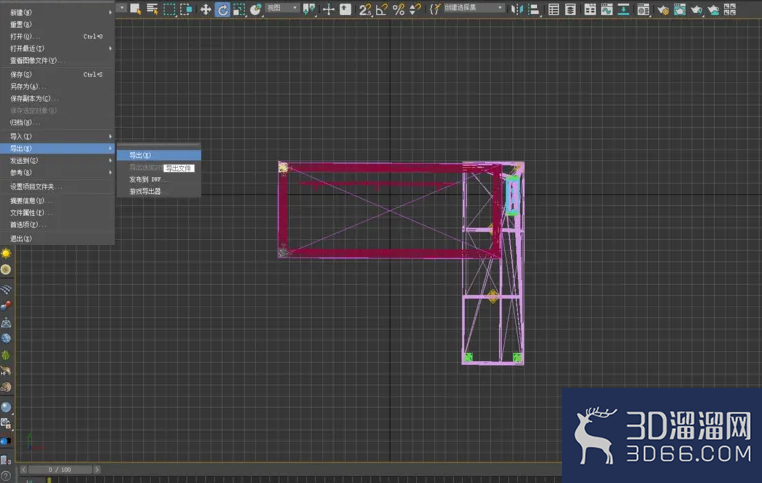Choose 退出(X) to quit

coord(57,239)
